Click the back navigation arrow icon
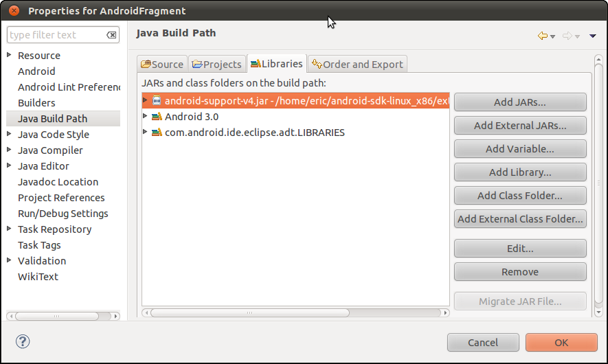Image resolution: width=608 pixels, height=364 pixels. pyautogui.click(x=543, y=36)
